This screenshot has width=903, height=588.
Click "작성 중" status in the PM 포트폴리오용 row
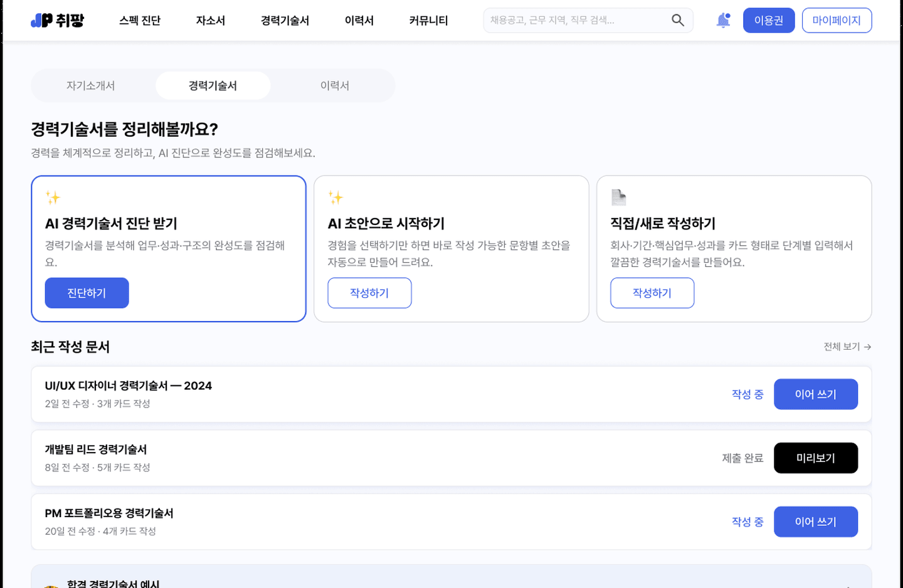(x=747, y=522)
